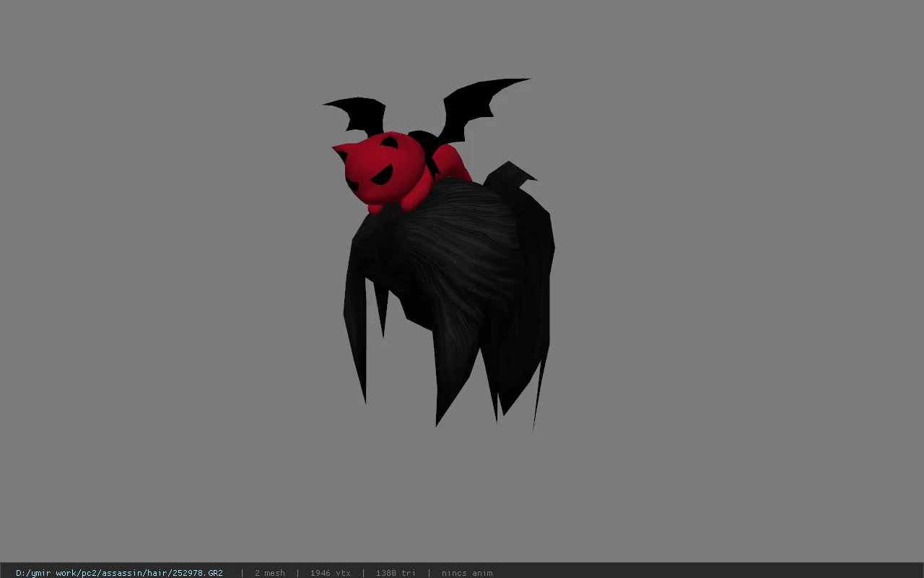
Task: Select the "2 mesh" status bar entry
Action: pos(269,573)
